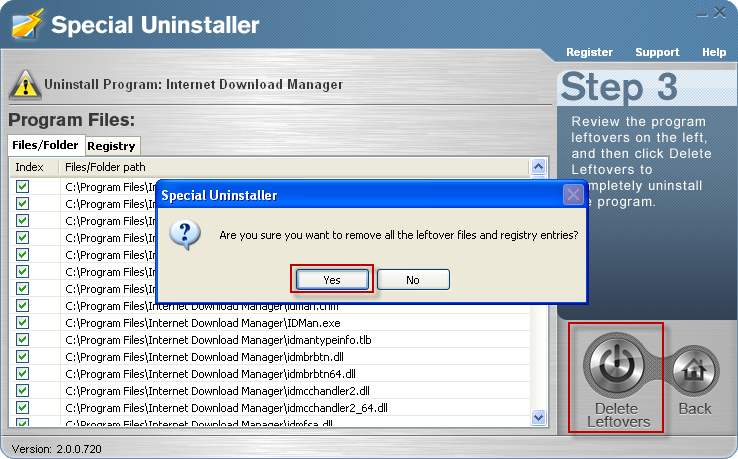The height and width of the screenshot is (459, 738).
Task: Uncheck the idmcchandler2_64.dll checkbox
Action: click(x=22, y=407)
